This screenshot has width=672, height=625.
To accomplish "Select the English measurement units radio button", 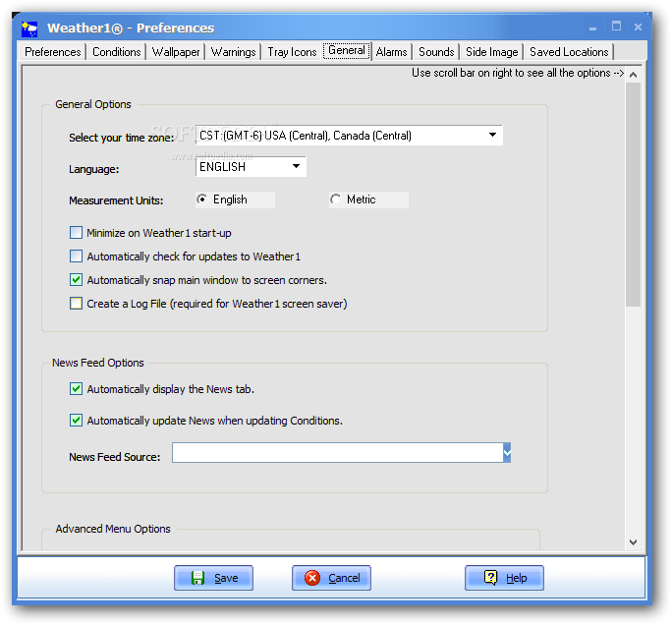I will pyautogui.click(x=201, y=199).
